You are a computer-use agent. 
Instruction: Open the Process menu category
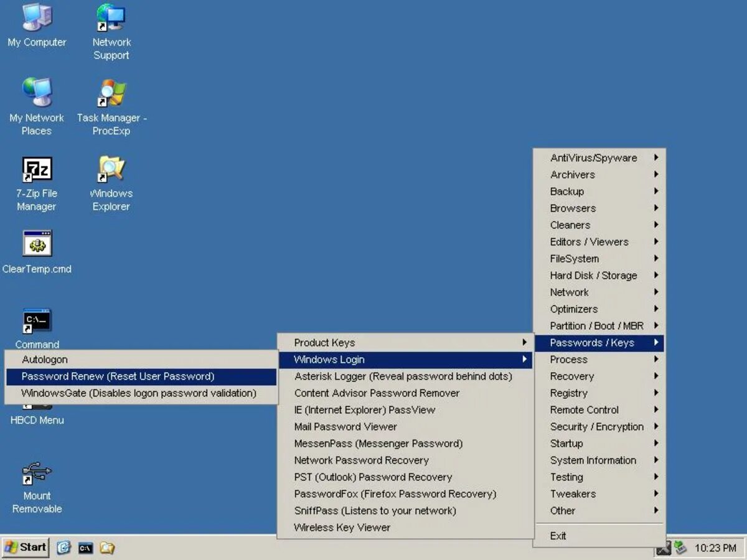(x=599, y=360)
